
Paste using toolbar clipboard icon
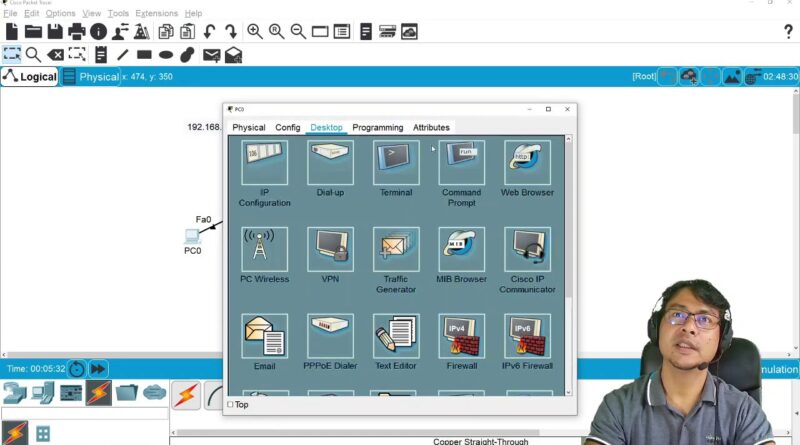(187, 32)
